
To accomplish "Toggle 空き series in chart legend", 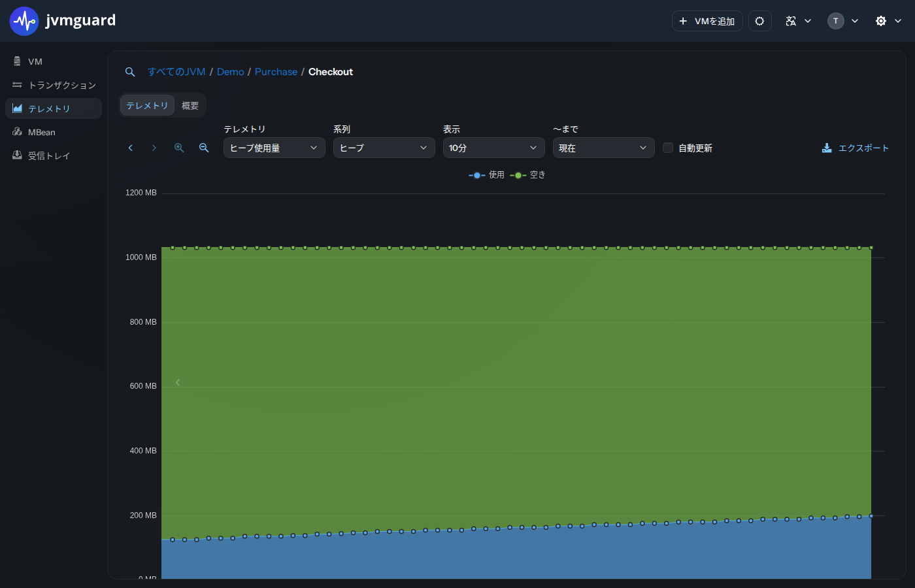I will tap(527, 175).
